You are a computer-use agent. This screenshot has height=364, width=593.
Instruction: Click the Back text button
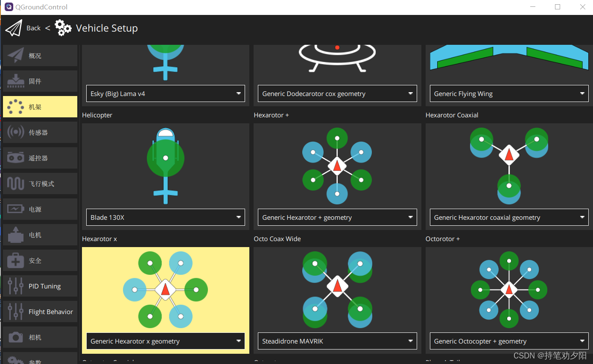tap(33, 28)
